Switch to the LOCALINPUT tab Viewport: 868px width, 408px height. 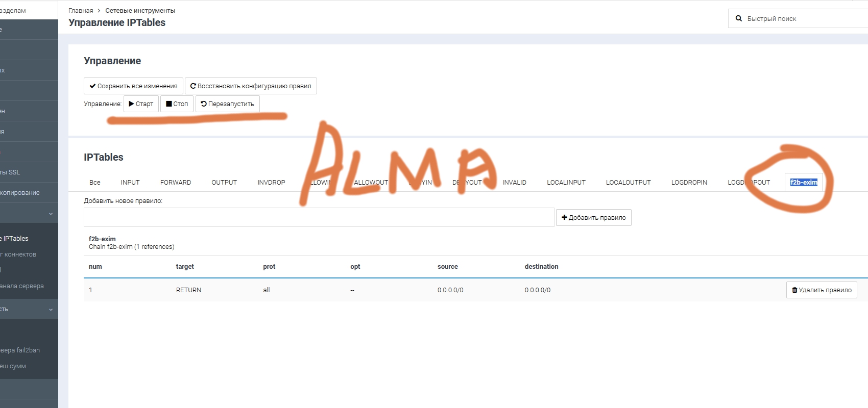(x=566, y=183)
